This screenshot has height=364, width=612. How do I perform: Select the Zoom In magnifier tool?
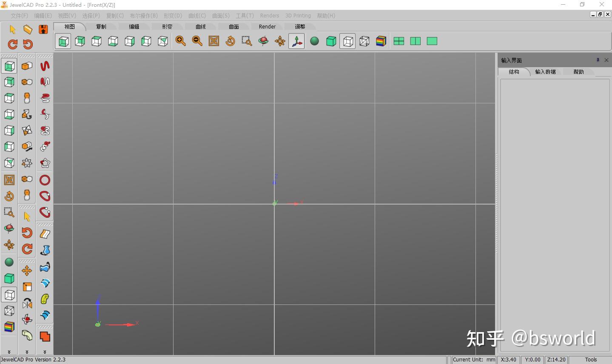(180, 41)
